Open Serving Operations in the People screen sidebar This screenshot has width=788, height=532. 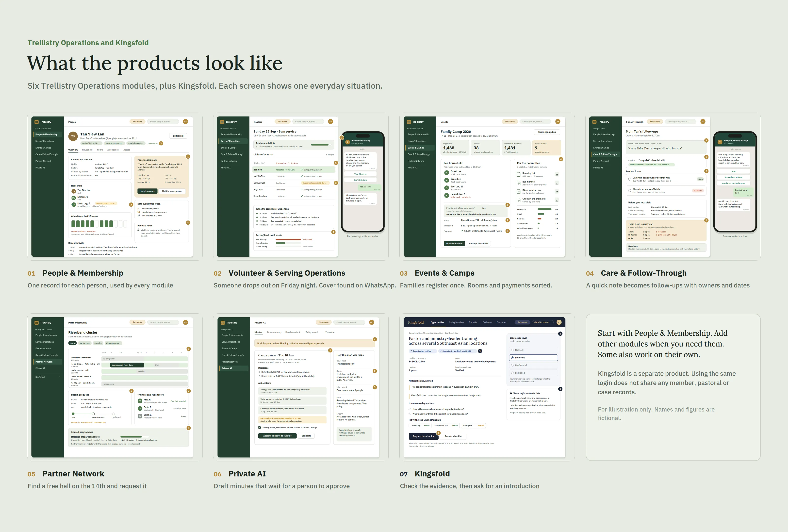(44, 141)
